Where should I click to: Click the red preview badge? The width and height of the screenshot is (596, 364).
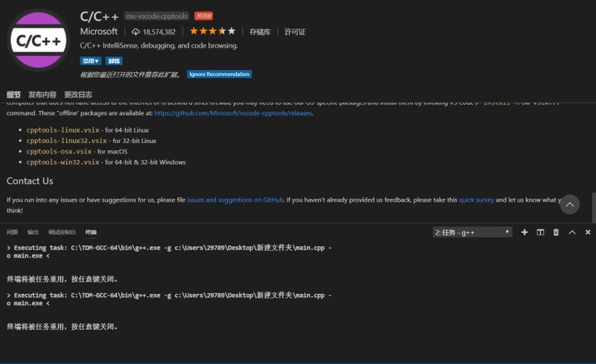203,16
